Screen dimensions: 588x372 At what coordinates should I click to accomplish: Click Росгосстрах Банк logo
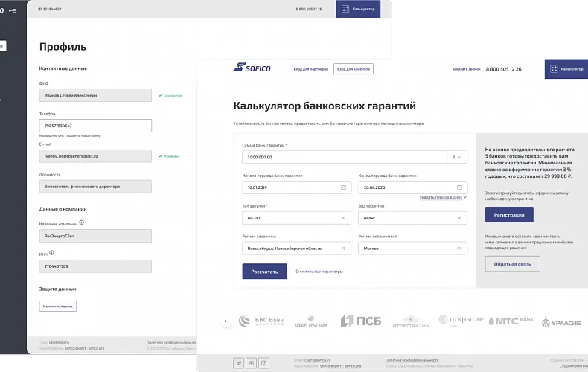411,321
